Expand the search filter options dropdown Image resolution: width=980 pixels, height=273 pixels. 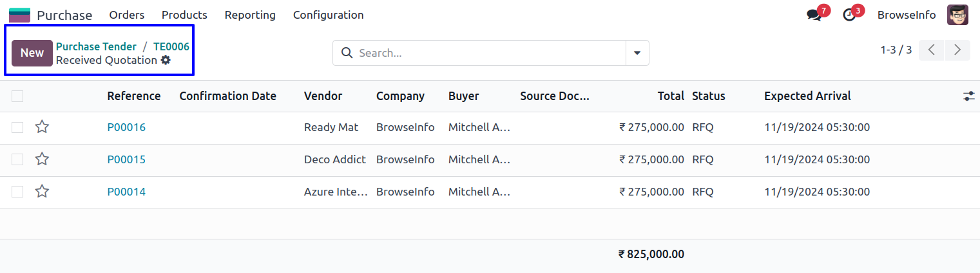pos(637,53)
